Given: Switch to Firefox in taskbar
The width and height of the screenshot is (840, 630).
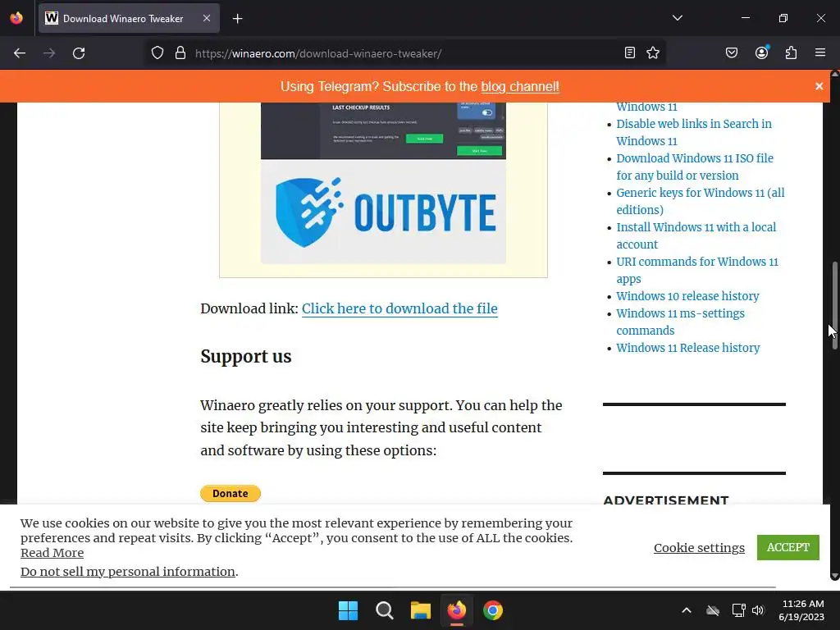Looking at the screenshot, I should (456, 610).
